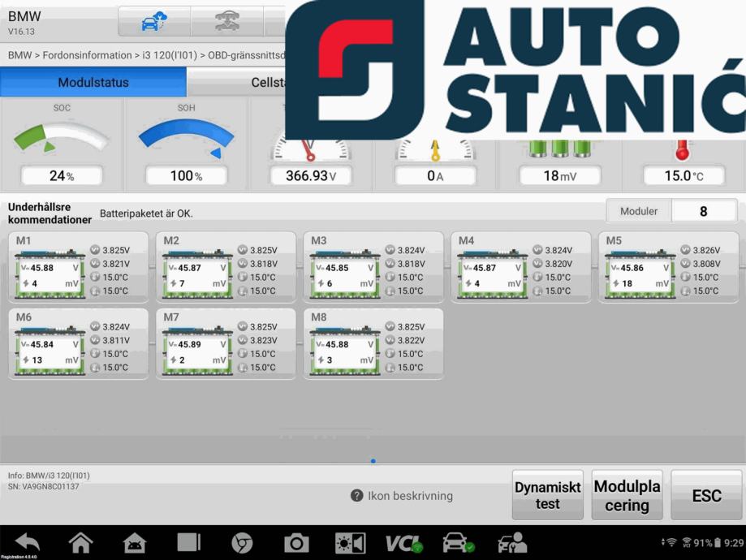Image resolution: width=746 pixels, height=560 pixels.
Task: Tap the BMW > Fordonsinformation breadcrumb path
Action: coord(147,55)
